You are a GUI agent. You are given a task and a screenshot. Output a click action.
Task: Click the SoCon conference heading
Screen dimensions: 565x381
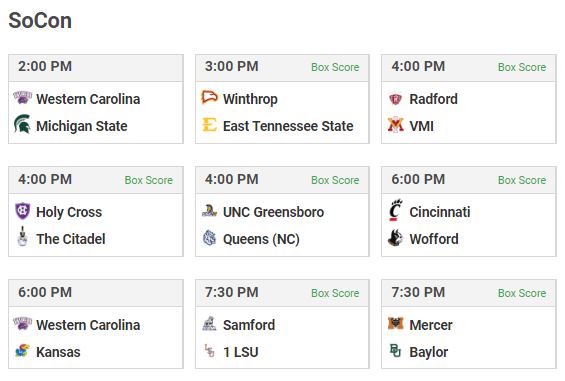40,21
